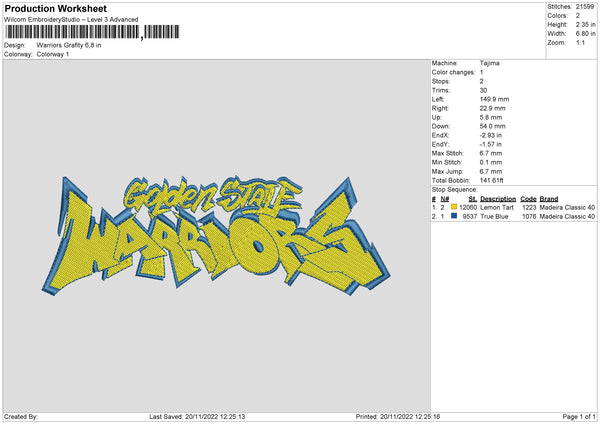The height and width of the screenshot is (424, 600).
Task: Select the 'Lemon Tart' description
Action: [497, 207]
